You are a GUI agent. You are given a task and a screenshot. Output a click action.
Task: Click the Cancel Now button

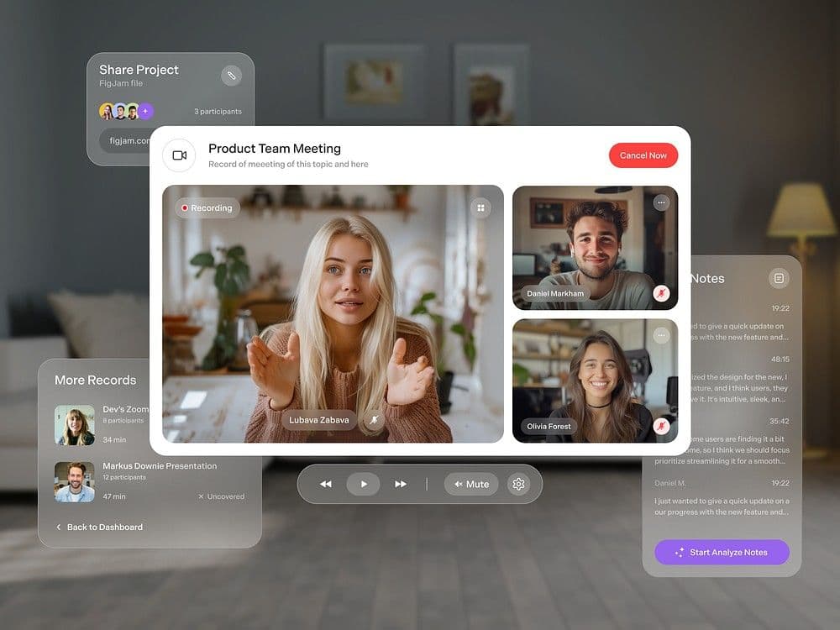pyautogui.click(x=643, y=155)
